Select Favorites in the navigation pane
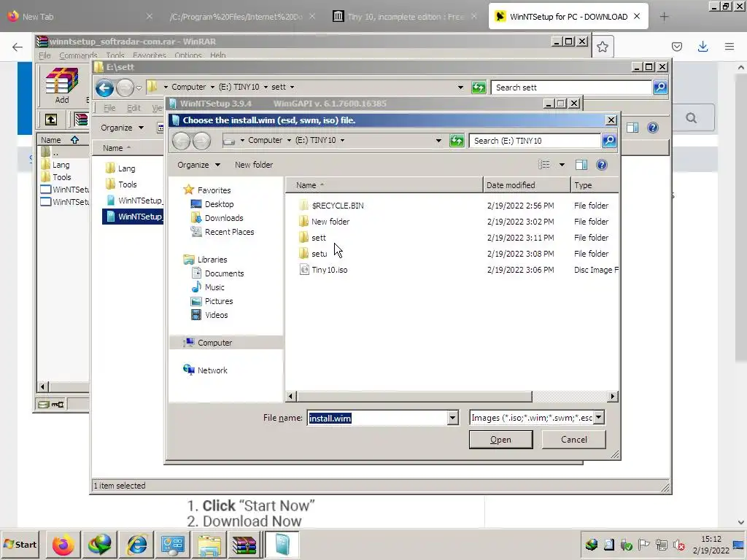Image resolution: width=747 pixels, height=560 pixels. point(207,190)
